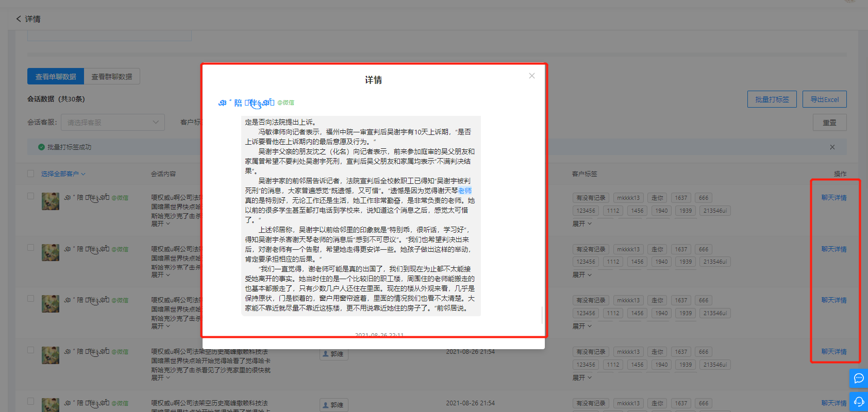Viewport: 868px width, 412px height.
Task: Click the mkkkk13 tag in first row
Action: 628,198
